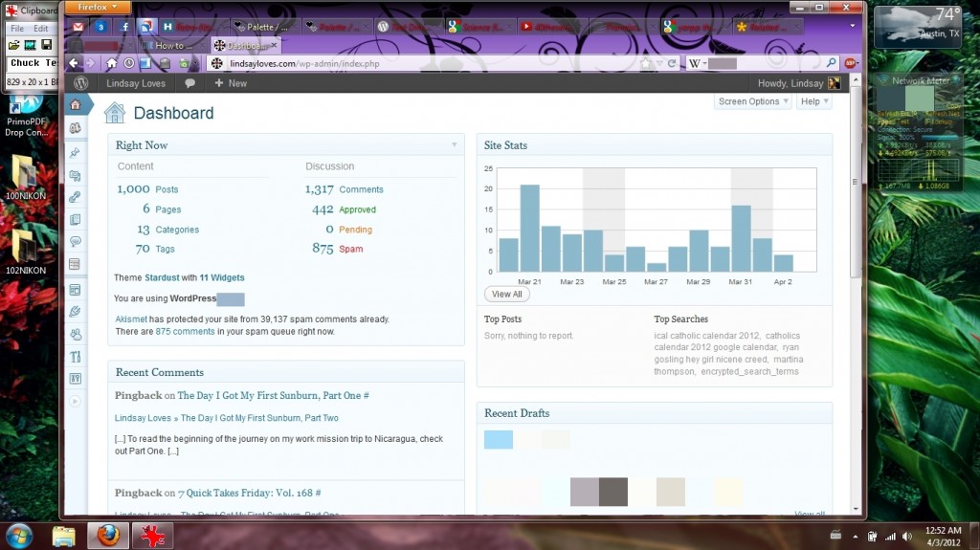Screen dimensions: 980x550
Task: Click the search magnifier in the search box
Action: tap(832, 63)
